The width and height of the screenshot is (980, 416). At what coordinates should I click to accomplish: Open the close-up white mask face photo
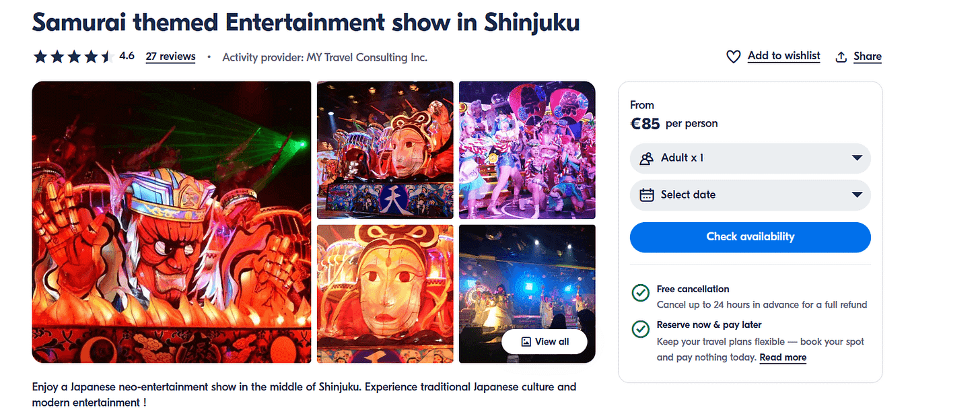385,293
